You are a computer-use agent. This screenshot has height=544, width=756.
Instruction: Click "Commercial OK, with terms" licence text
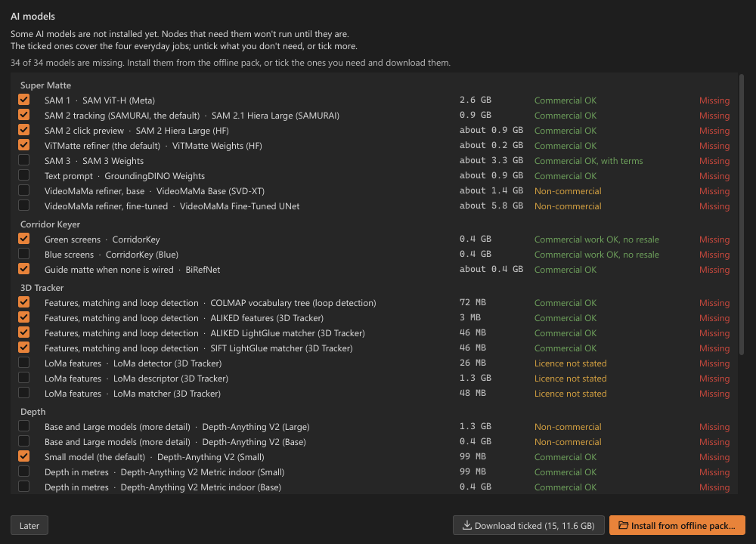588,161
